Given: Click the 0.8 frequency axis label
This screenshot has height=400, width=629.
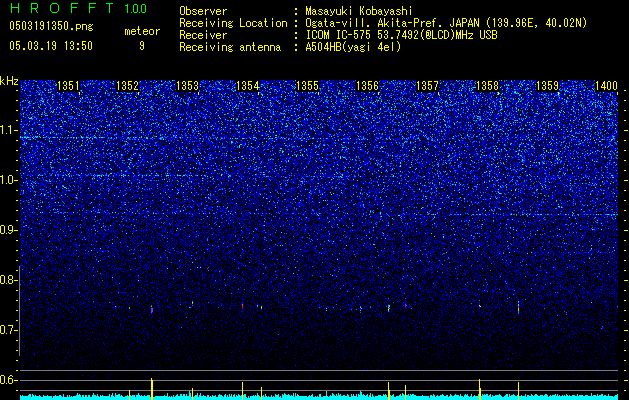Looking at the screenshot, I should tap(9, 280).
